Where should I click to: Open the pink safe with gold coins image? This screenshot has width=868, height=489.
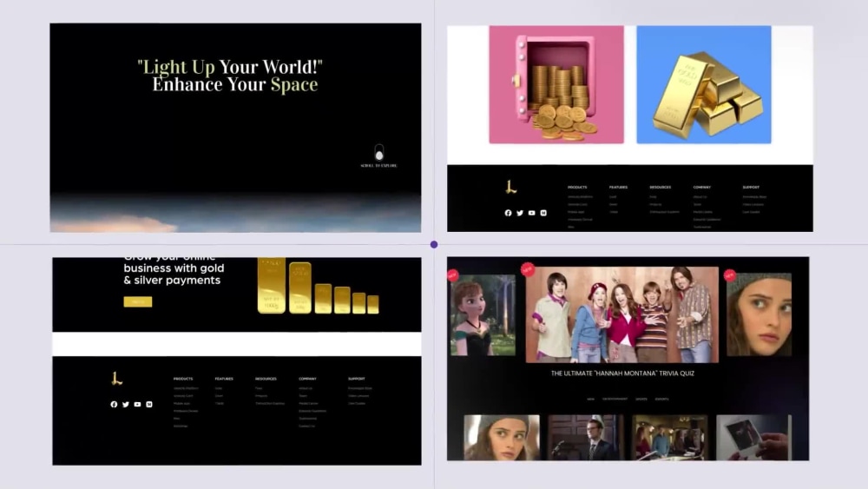(x=556, y=85)
